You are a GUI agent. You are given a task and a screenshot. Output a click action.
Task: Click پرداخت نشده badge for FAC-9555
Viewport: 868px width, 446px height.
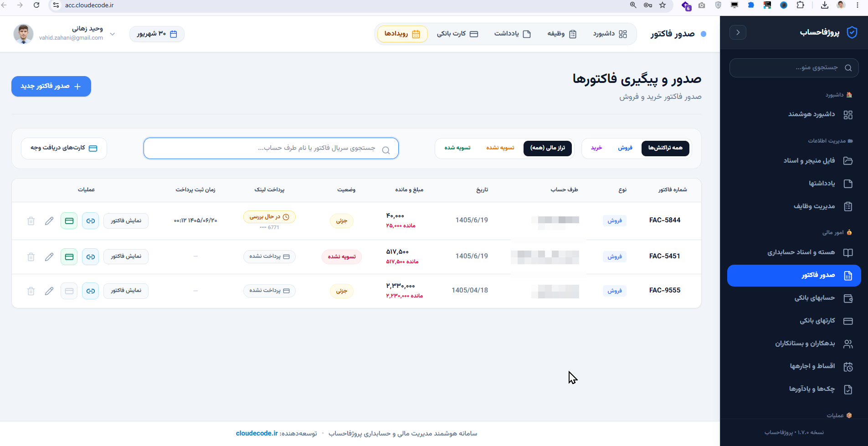click(269, 291)
